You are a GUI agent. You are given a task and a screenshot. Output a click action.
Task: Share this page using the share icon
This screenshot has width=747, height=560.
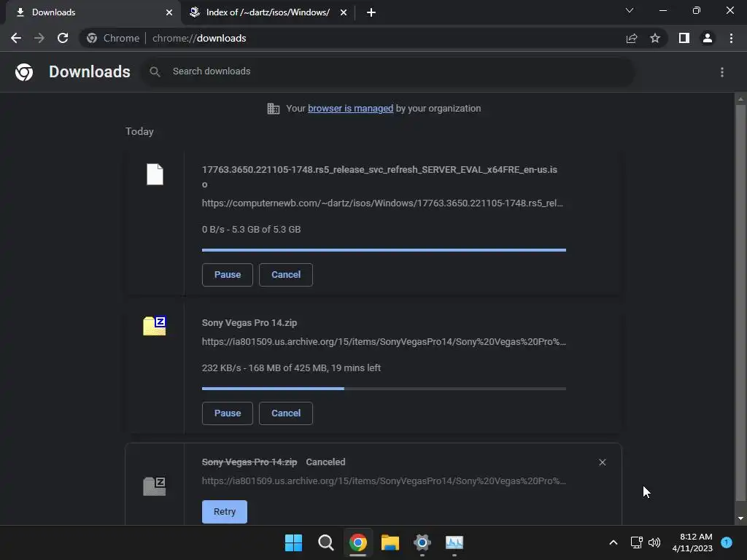pos(632,38)
